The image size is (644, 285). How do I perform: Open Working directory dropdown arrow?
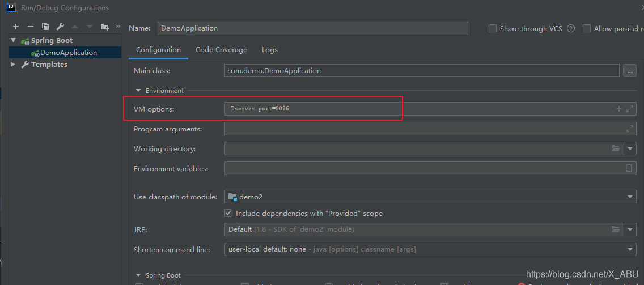[x=630, y=148]
